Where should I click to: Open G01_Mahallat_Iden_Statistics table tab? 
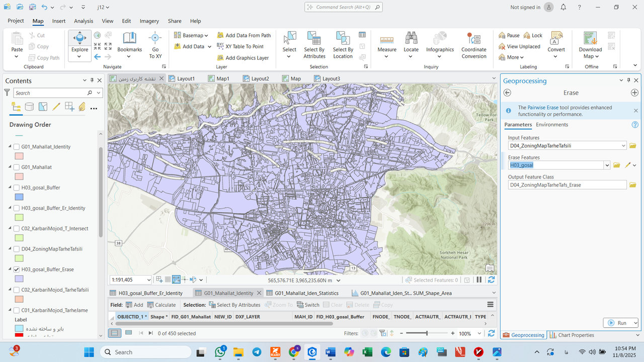pyautogui.click(x=302, y=293)
